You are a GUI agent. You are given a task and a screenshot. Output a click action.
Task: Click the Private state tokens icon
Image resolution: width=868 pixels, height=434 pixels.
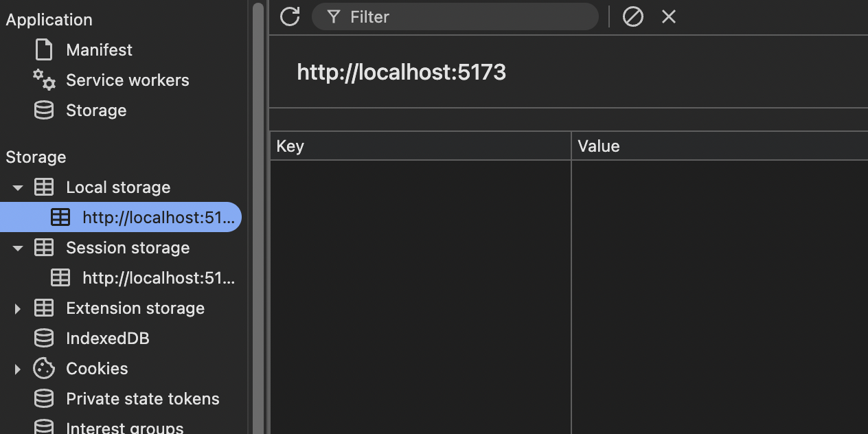point(44,399)
